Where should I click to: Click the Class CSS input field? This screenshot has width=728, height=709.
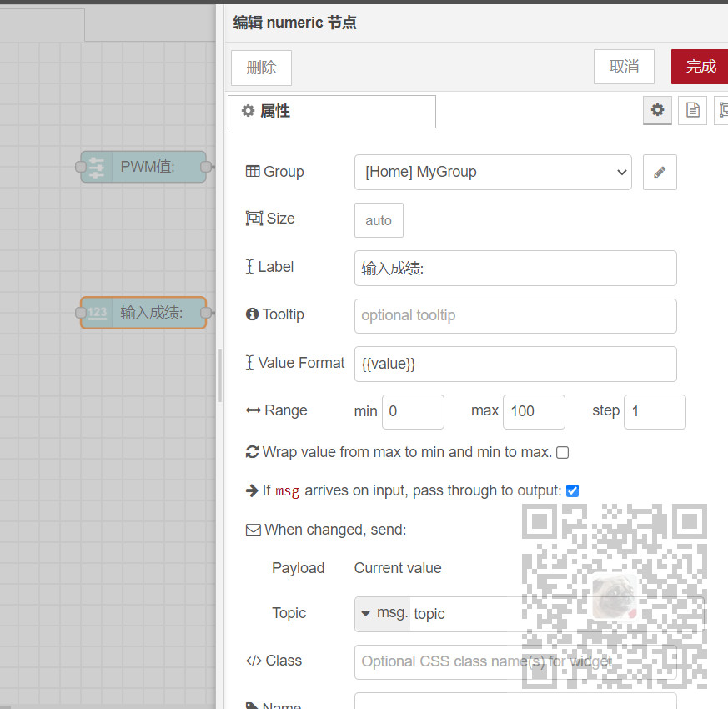coord(515,662)
